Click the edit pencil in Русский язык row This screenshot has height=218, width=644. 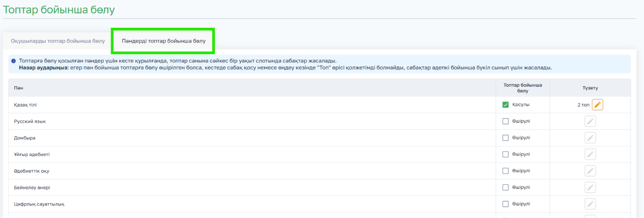point(590,121)
